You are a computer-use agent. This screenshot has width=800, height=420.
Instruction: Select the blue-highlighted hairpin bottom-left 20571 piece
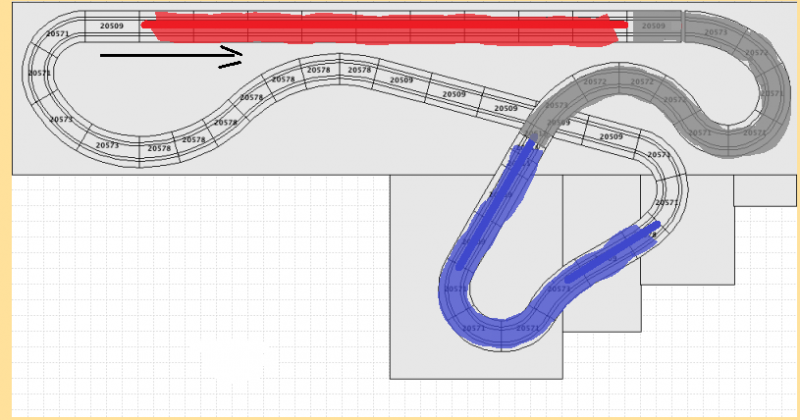[x=473, y=327]
